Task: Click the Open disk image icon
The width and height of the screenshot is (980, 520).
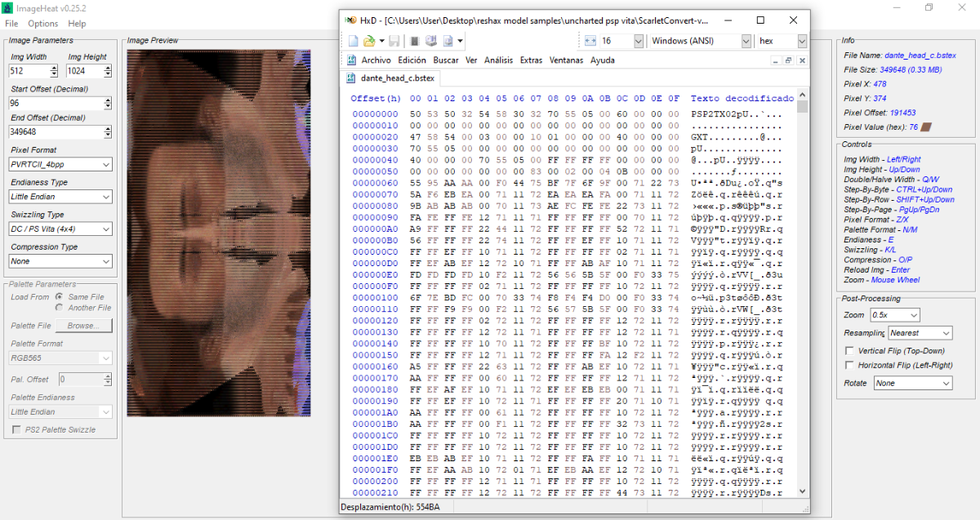Action: 448,41
